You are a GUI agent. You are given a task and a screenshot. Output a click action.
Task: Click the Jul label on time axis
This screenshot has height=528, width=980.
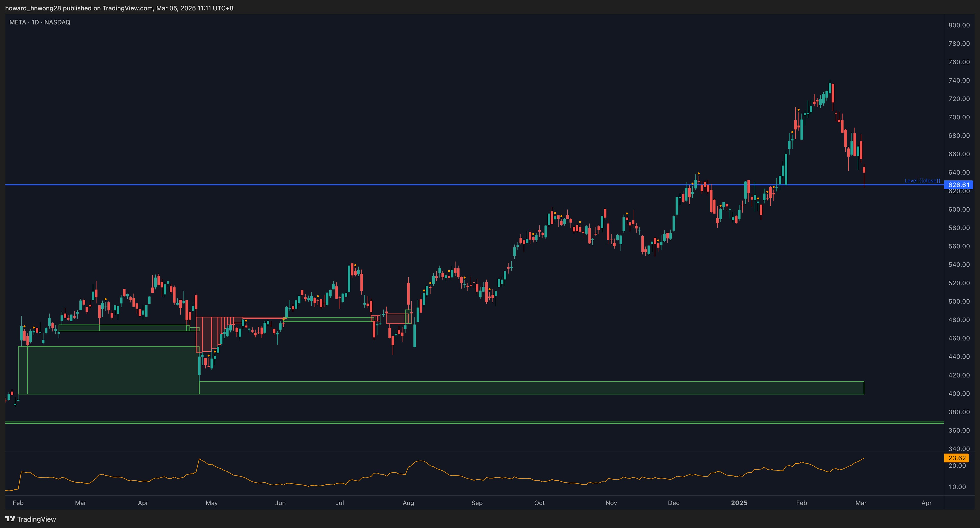point(340,503)
